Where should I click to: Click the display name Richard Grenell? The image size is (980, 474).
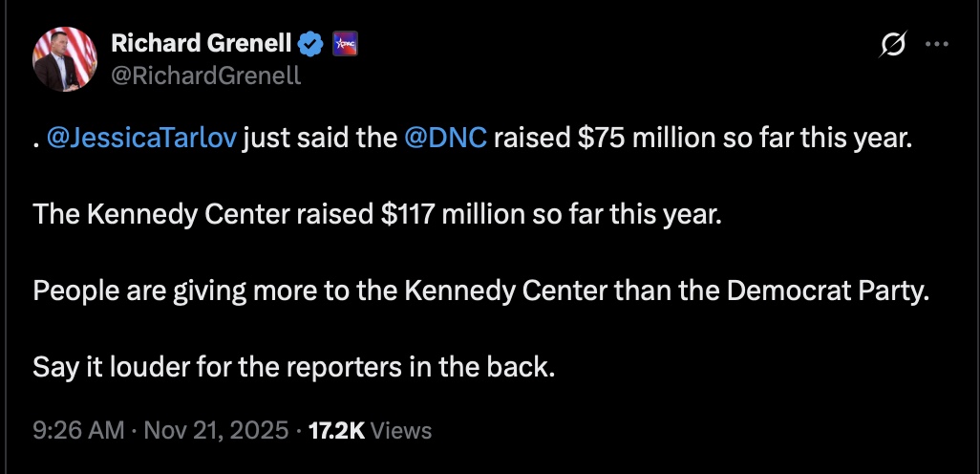[x=202, y=43]
